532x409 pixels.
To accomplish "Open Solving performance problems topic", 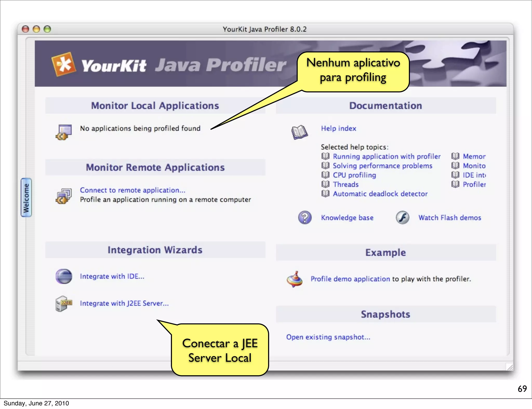I will [x=383, y=166].
